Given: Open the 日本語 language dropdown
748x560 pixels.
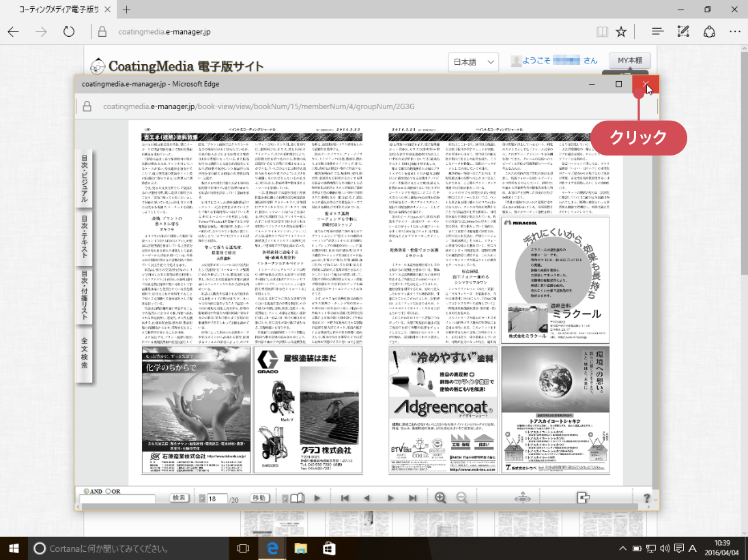Looking at the screenshot, I should click(x=474, y=62).
